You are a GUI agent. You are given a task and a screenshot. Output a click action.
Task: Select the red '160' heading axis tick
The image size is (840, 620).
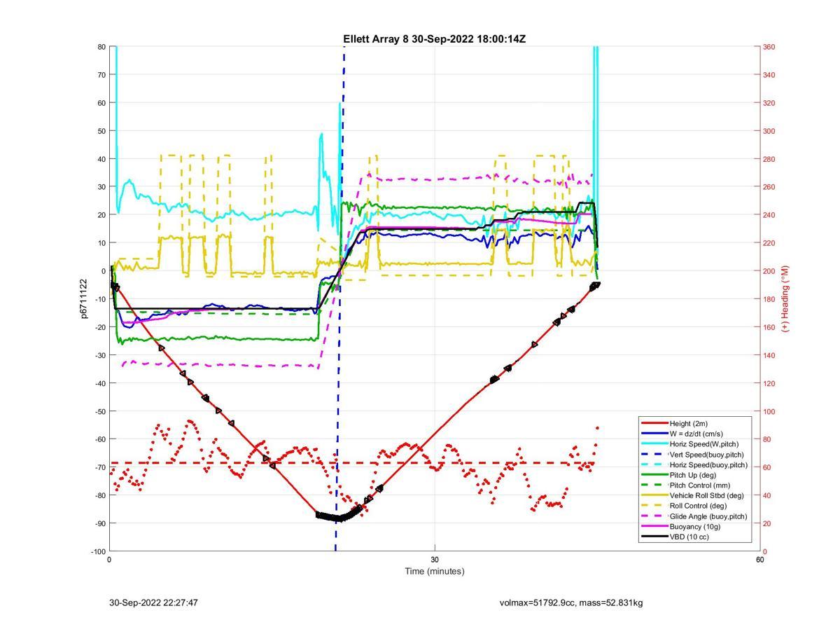click(769, 327)
